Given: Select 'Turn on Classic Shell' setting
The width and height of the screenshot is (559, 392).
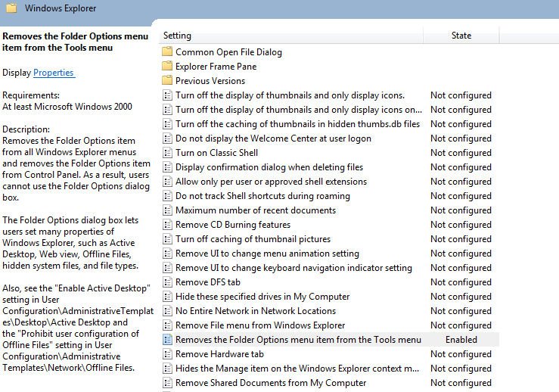Looking at the screenshot, I should 217,153.
